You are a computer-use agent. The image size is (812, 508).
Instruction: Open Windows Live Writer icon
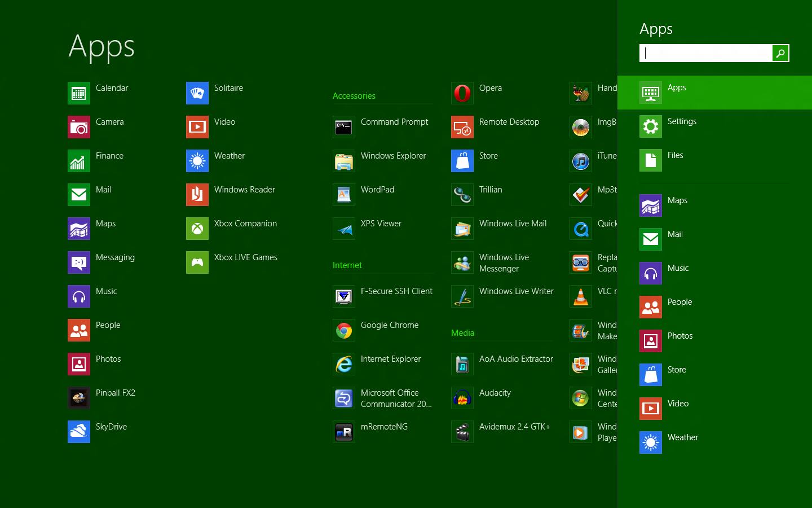462,296
